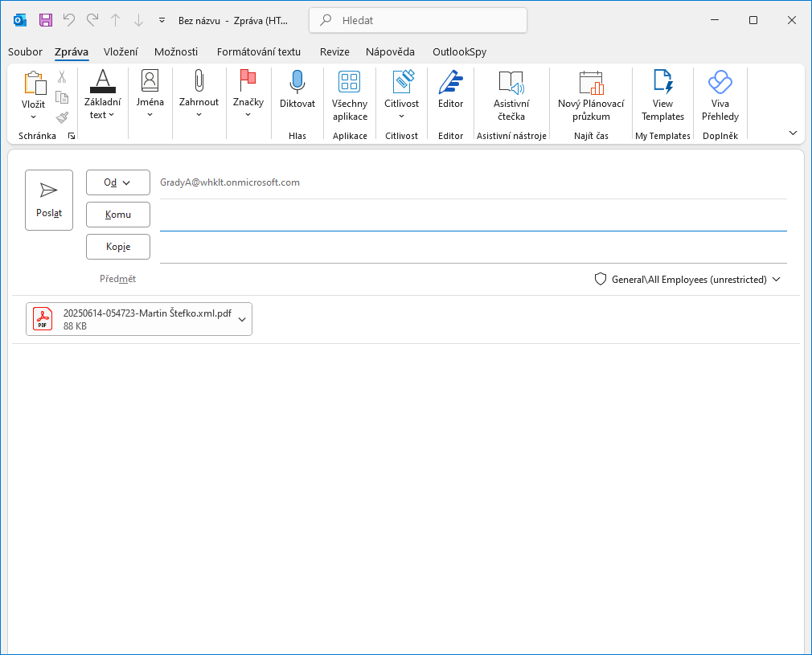Select the Zpráva ribbon tab
Screen dimensions: 812x655
pos(72,51)
